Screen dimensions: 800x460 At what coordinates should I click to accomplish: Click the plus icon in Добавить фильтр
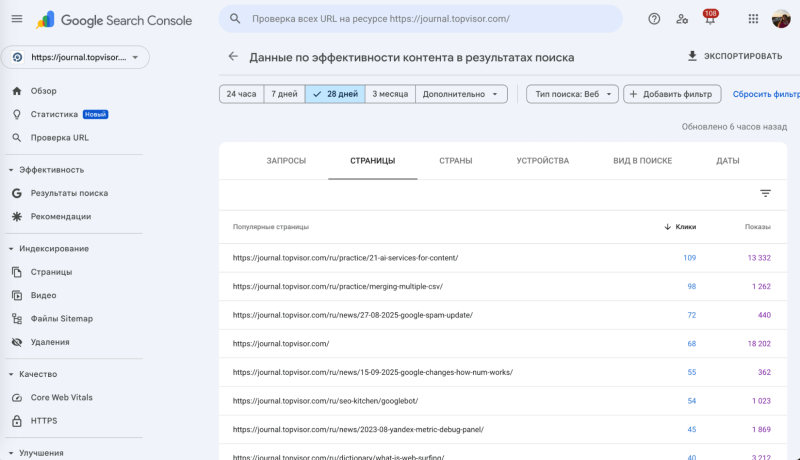coord(633,94)
